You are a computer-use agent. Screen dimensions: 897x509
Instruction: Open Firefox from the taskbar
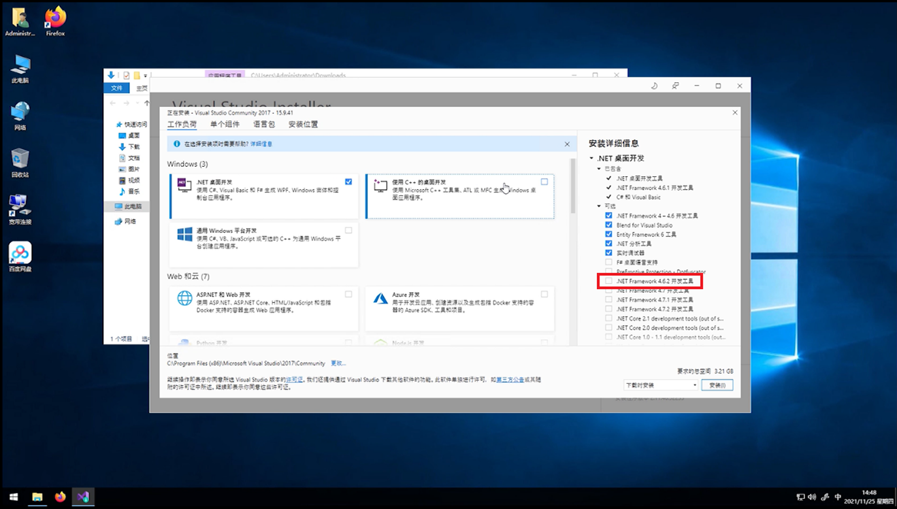click(x=60, y=497)
